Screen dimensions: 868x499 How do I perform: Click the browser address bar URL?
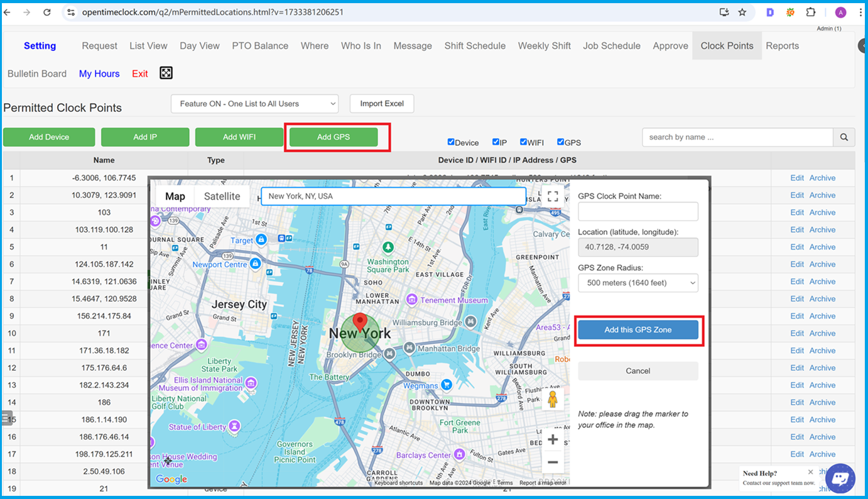click(213, 12)
